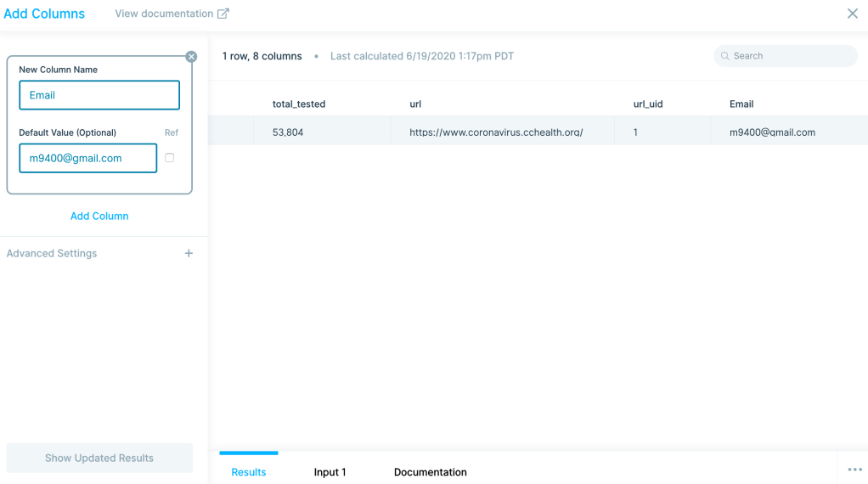Open the View documentation link
868x484 pixels.
coord(172,14)
